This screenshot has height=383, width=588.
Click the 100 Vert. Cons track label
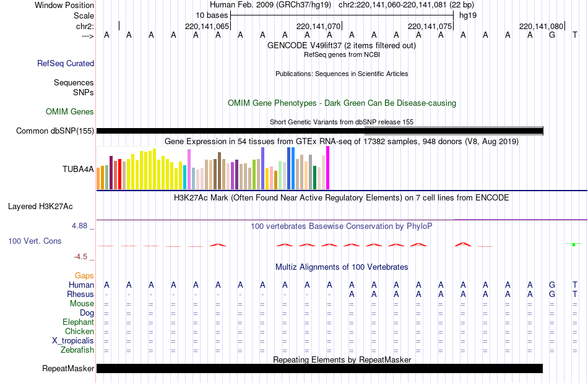35,241
